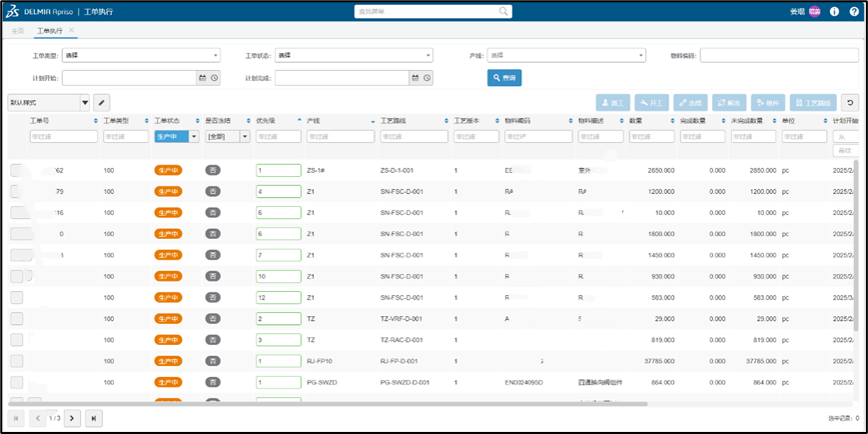Sort by the 单位 column sort arrows

(825, 121)
